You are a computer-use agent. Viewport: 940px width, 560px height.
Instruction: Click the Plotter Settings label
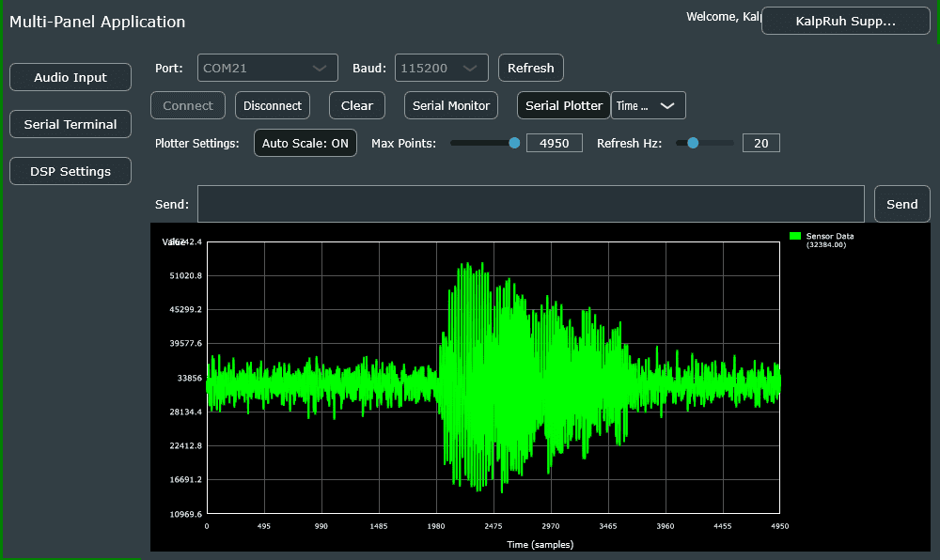(196, 143)
